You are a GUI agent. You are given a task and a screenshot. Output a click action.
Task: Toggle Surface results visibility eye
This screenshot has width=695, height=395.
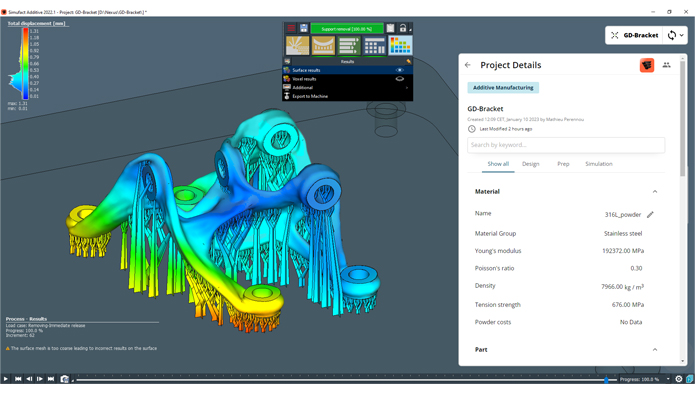point(399,70)
